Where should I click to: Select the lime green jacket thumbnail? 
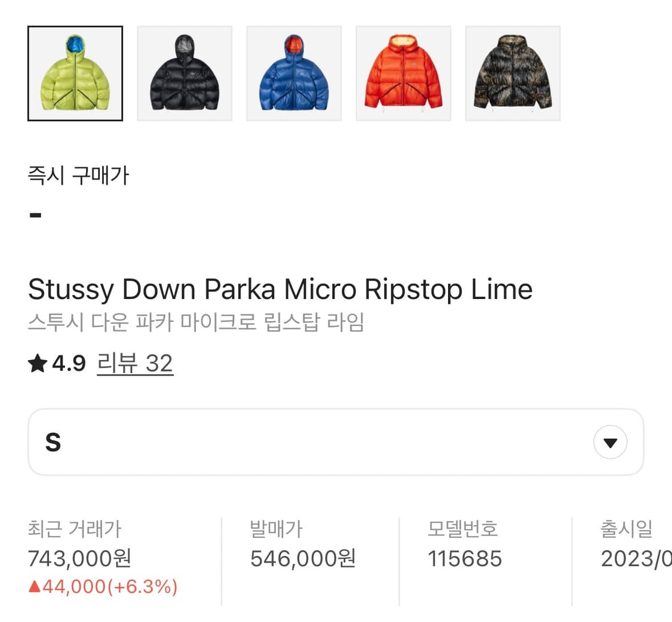pos(75,73)
